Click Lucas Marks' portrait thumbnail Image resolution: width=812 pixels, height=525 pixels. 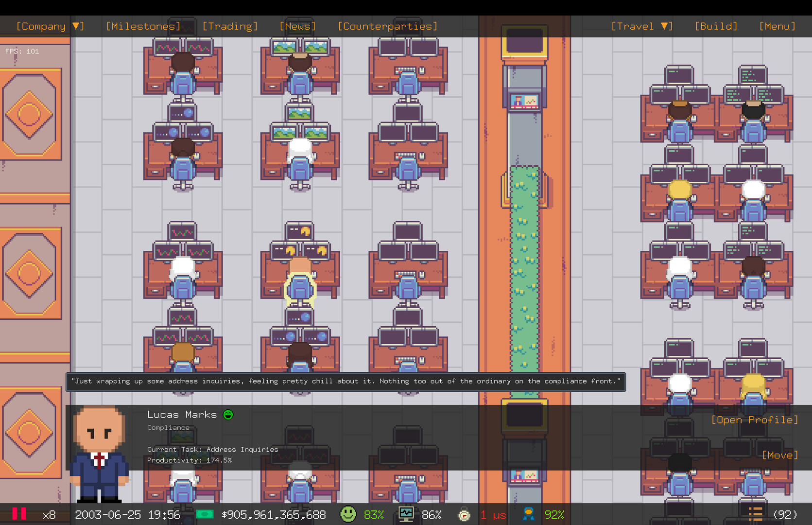[100, 452]
